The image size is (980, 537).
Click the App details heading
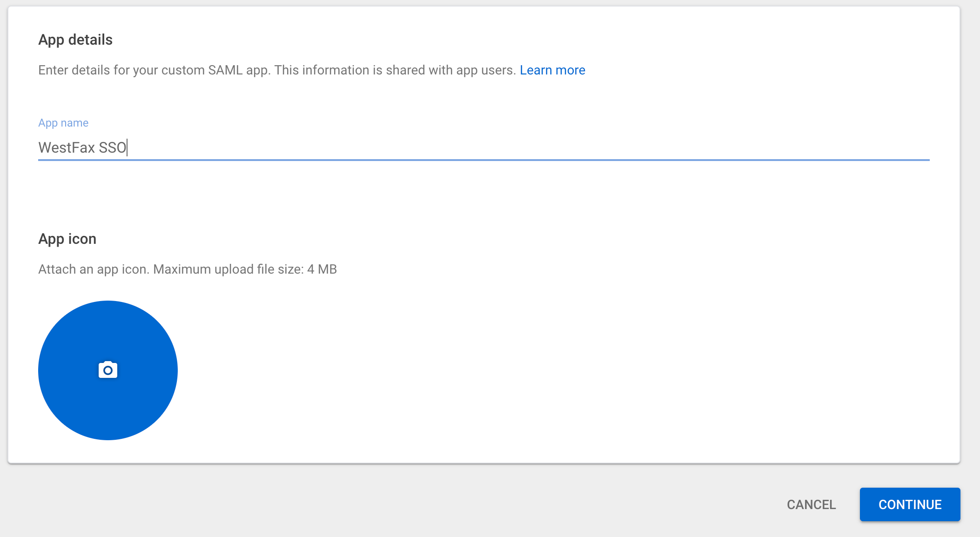[x=75, y=40]
